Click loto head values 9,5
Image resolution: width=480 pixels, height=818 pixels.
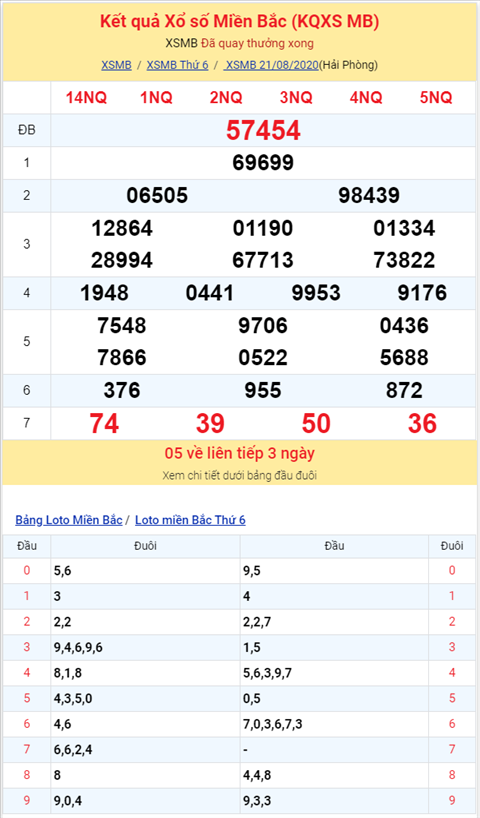251,571
